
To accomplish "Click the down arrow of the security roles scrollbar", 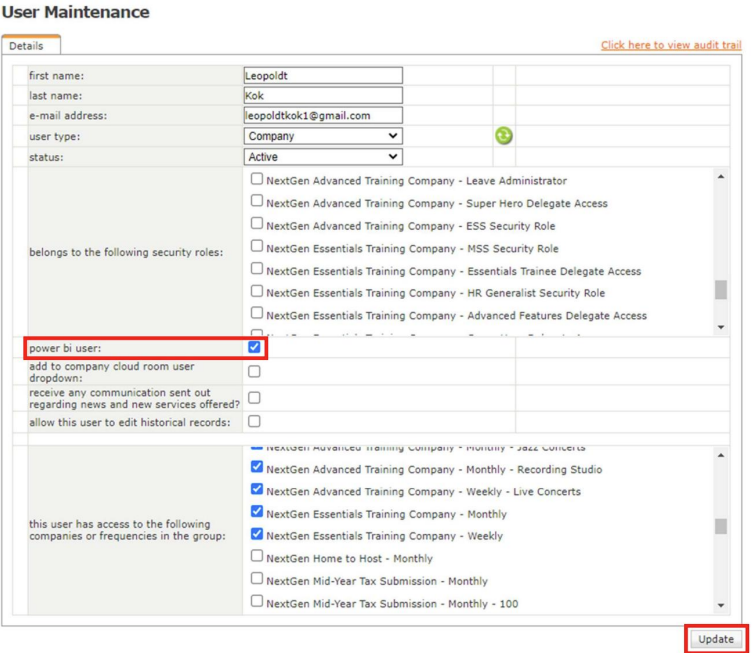I will click(x=721, y=328).
